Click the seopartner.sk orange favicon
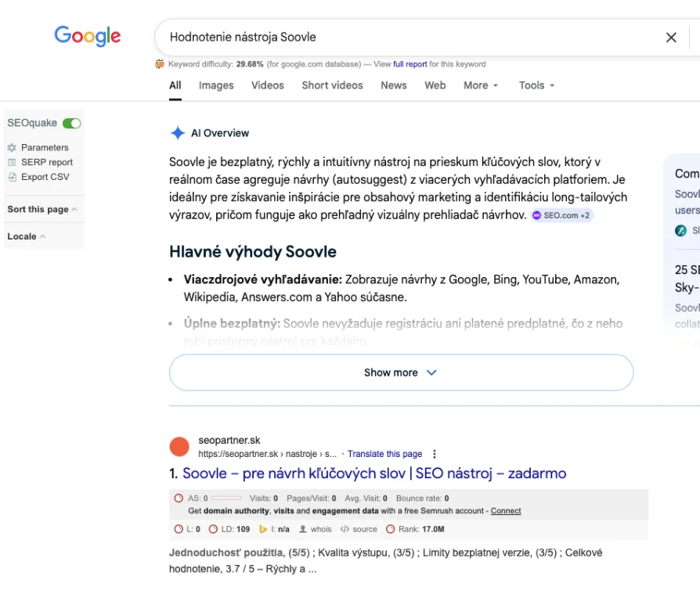Screen dimensions: 700x601 click(179, 447)
